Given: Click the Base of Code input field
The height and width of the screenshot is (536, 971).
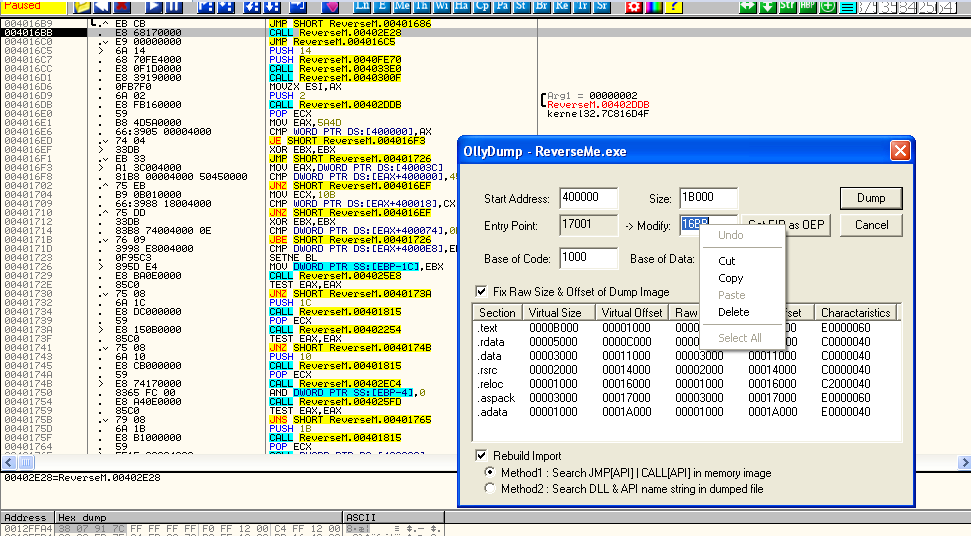Looking at the screenshot, I should [x=588, y=257].
